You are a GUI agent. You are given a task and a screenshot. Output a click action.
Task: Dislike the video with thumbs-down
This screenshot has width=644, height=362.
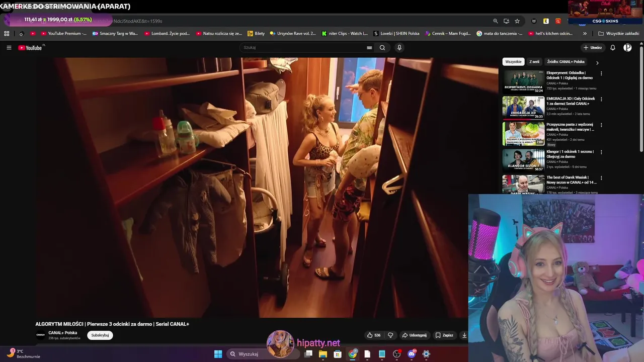pos(390,335)
